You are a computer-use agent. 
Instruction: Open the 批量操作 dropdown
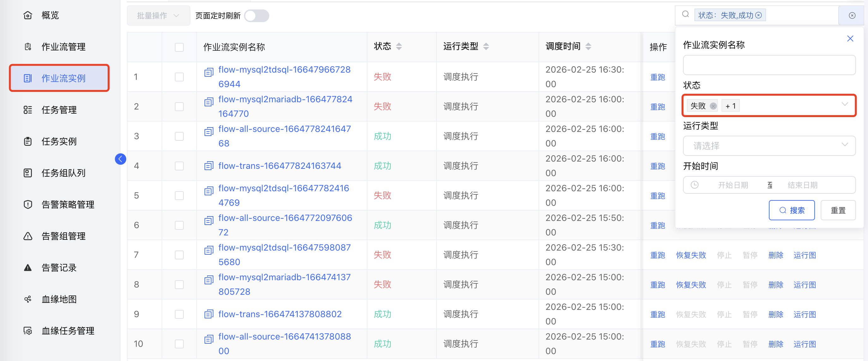pyautogui.click(x=158, y=16)
